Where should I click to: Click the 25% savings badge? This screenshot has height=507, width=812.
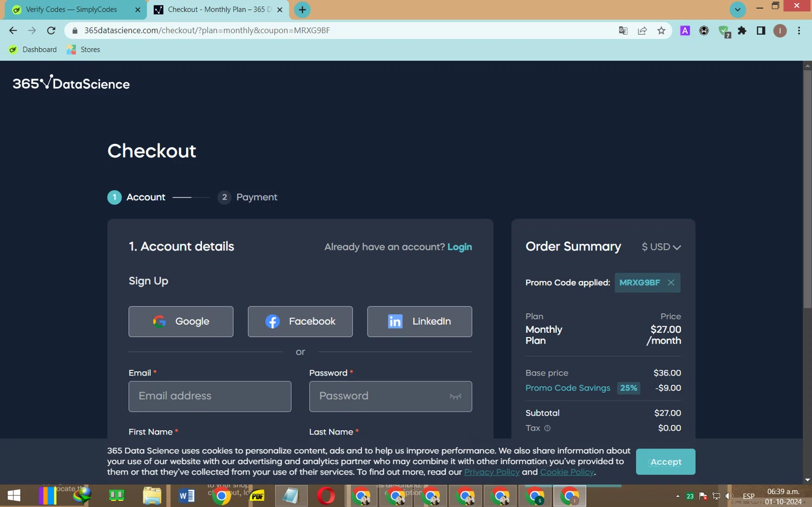628,388
